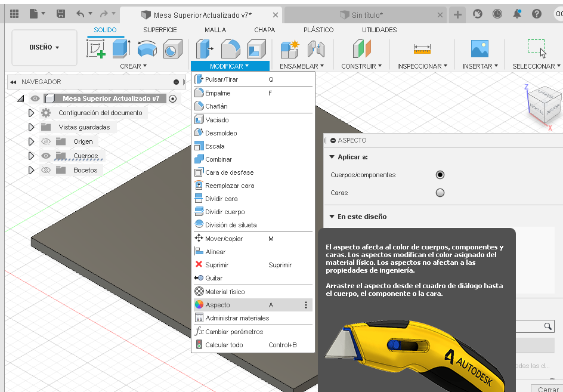Screen dimensions: 563x392
Task: Click the Save disk icon
Action: pyautogui.click(x=61, y=14)
